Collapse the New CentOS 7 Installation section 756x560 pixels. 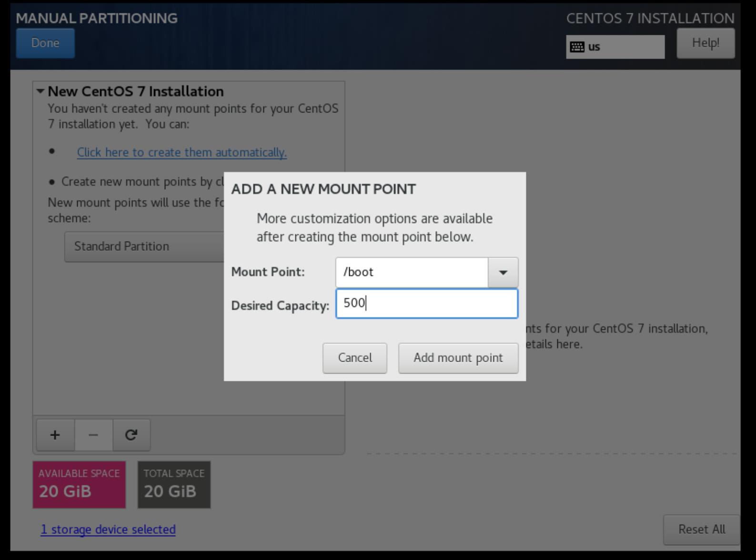(x=40, y=91)
